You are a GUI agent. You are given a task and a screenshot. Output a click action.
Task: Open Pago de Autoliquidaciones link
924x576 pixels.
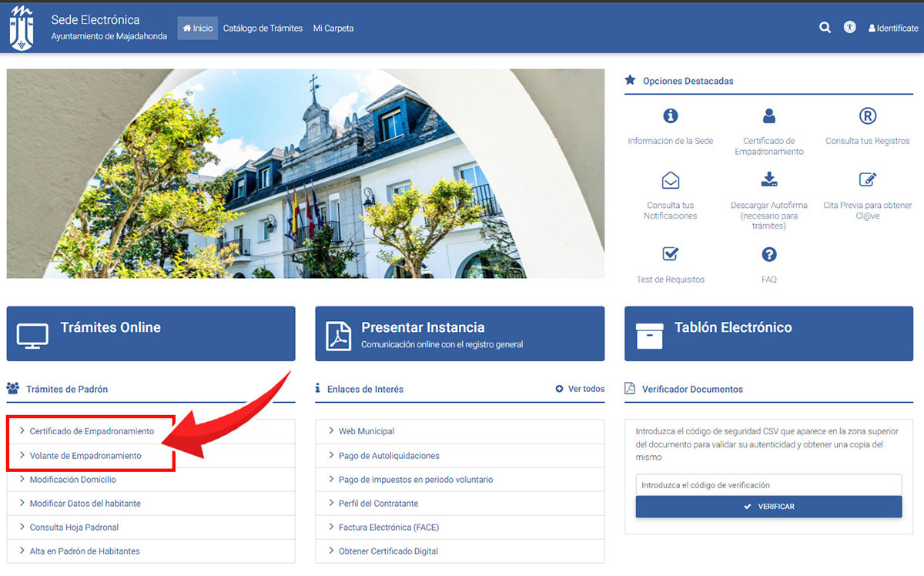click(389, 456)
